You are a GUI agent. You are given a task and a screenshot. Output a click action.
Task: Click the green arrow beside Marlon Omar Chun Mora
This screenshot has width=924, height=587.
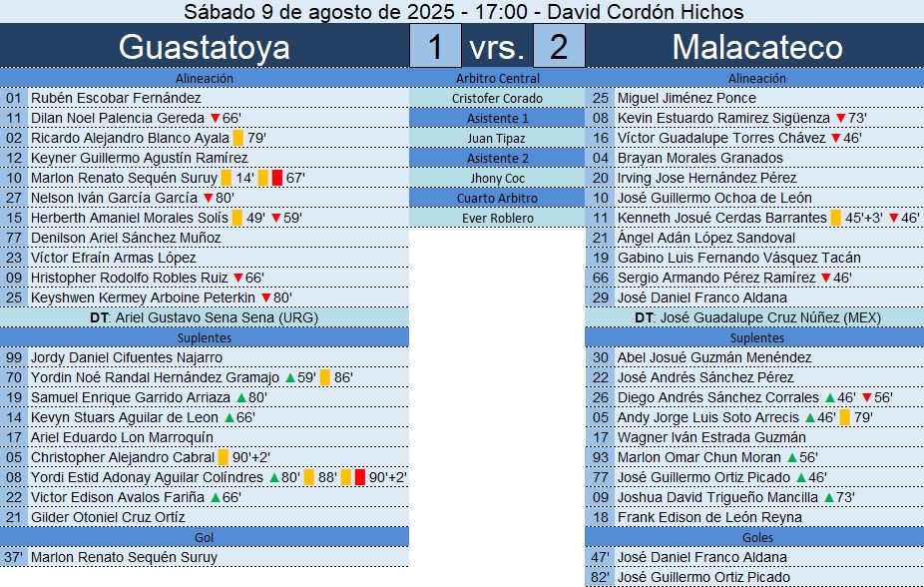792,457
